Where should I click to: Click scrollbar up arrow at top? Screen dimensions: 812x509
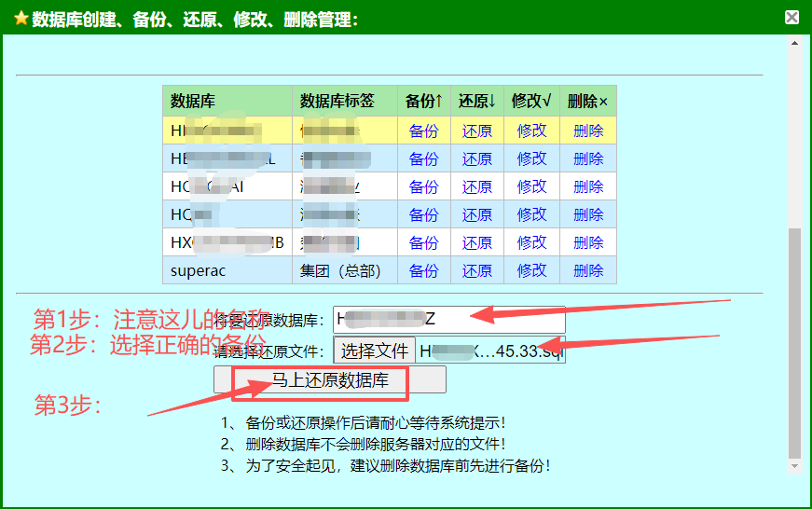click(794, 43)
